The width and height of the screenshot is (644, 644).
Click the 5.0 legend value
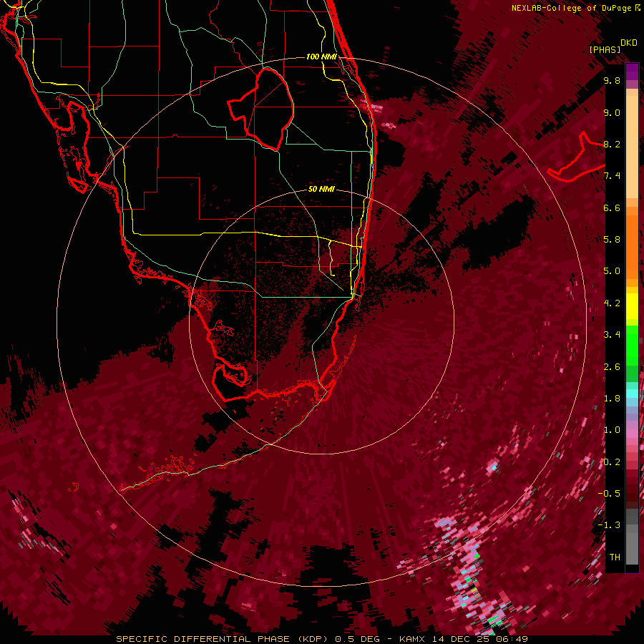click(612, 271)
